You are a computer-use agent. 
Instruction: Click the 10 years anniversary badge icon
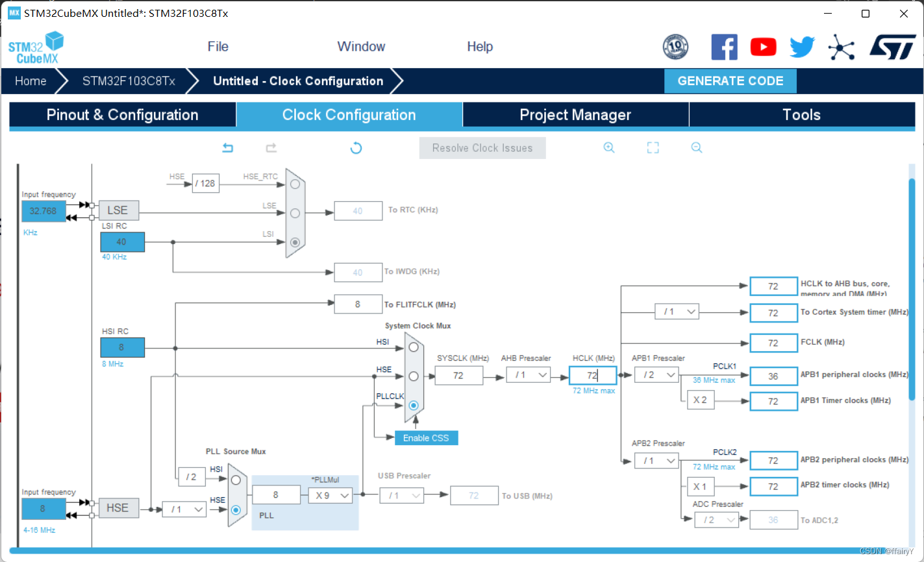(675, 47)
